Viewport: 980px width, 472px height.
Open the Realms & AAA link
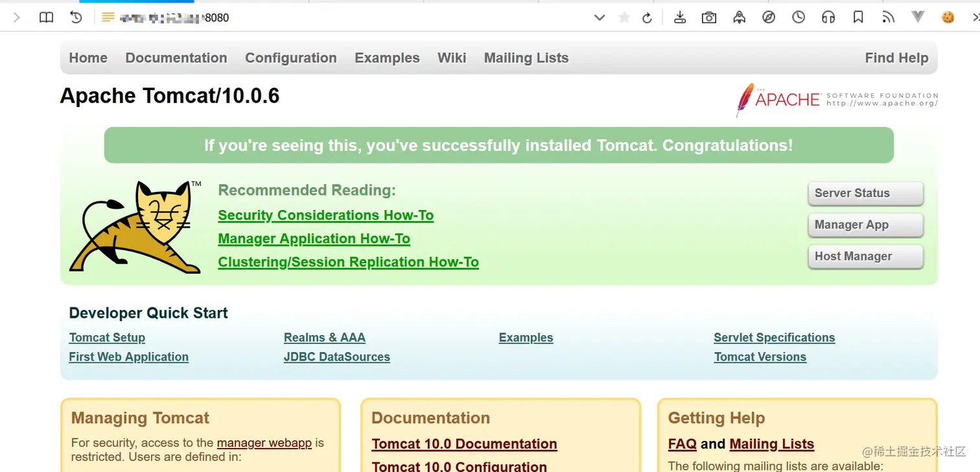click(x=325, y=337)
